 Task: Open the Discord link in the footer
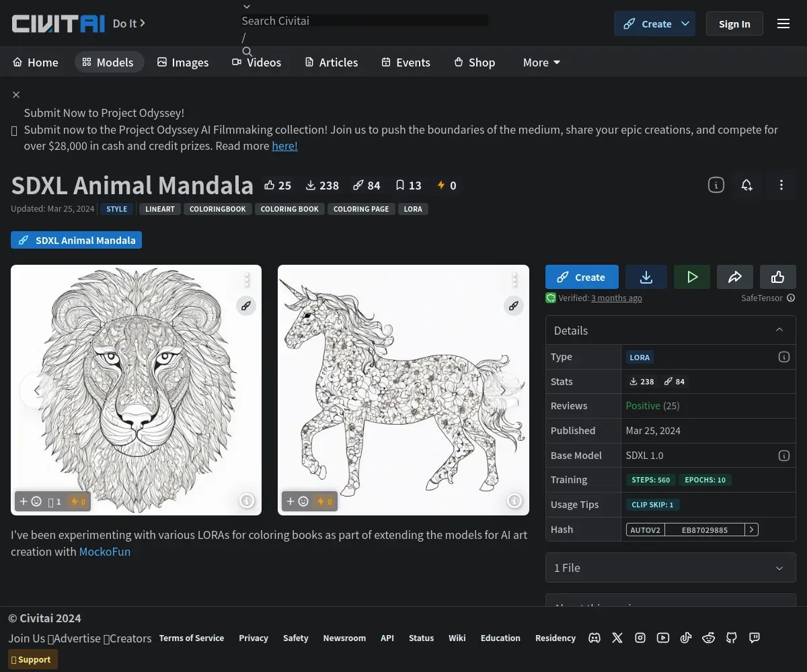point(594,638)
